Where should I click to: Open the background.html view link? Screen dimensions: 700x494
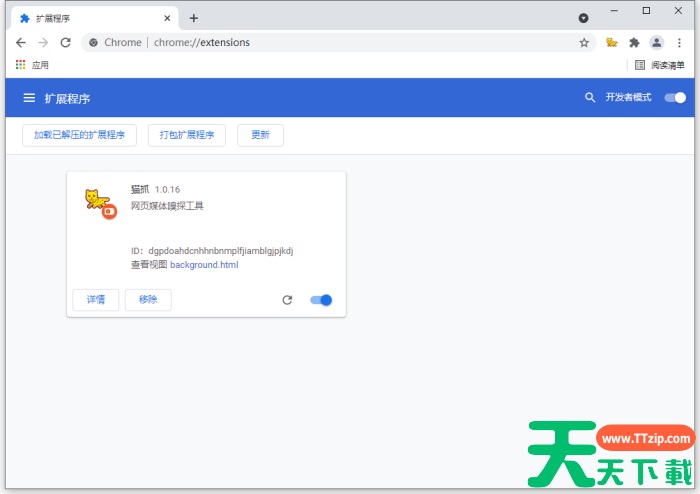click(204, 265)
